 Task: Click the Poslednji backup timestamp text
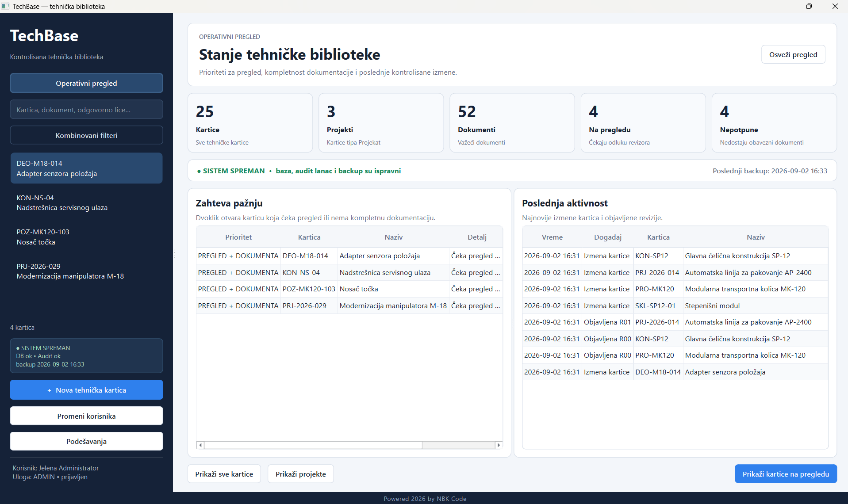click(770, 171)
